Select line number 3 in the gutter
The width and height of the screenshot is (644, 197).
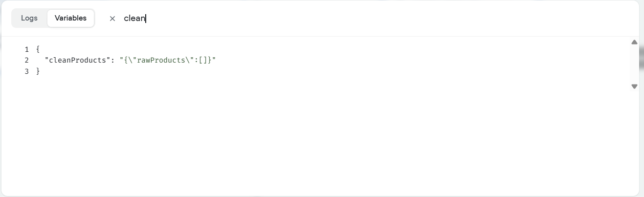(x=27, y=71)
